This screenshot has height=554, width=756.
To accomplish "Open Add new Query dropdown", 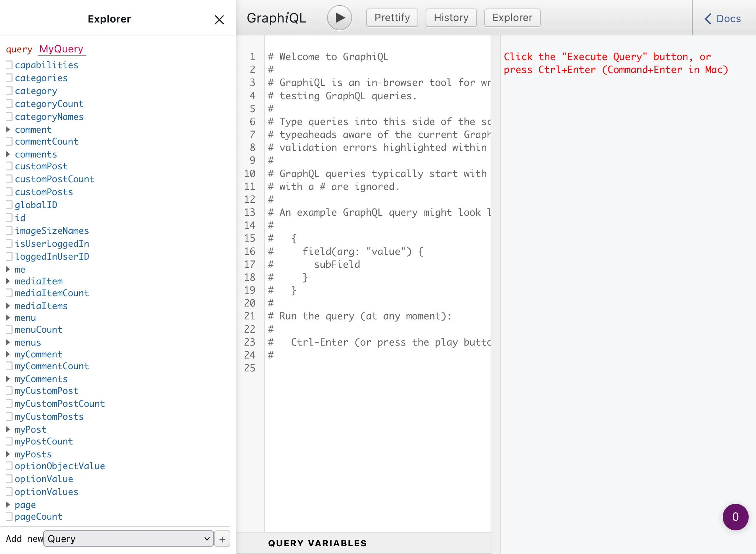I will 128,539.
